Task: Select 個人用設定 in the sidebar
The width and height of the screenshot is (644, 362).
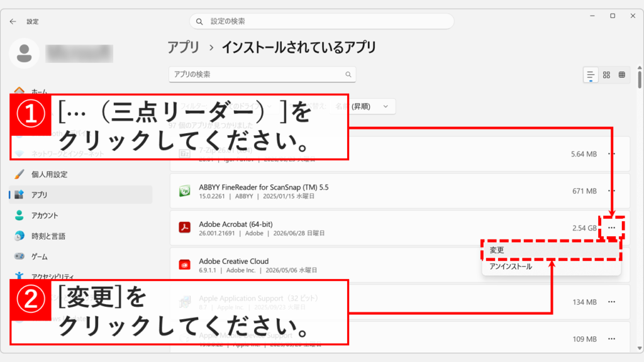Action: [80, 175]
